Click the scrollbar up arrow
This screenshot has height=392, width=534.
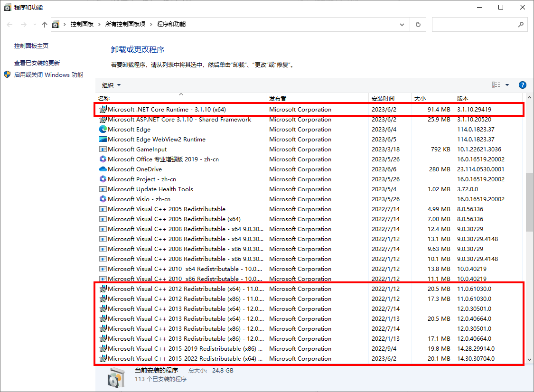529,98
